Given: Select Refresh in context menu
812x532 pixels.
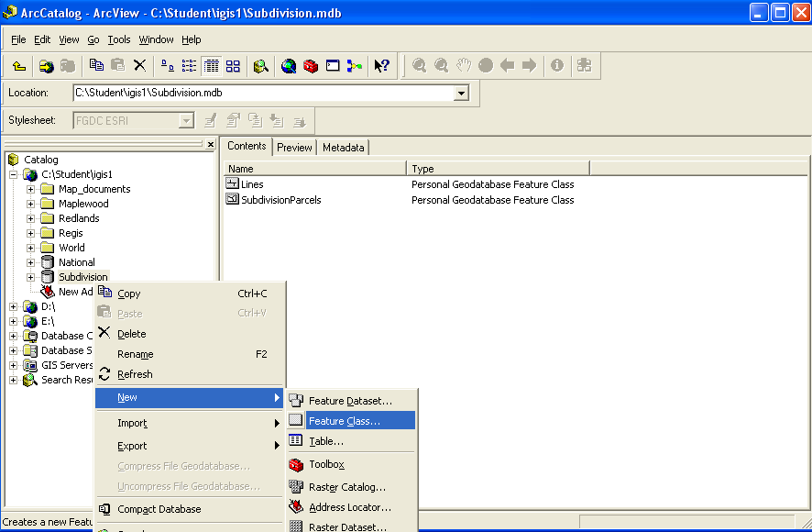Looking at the screenshot, I should tap(190, 374).
